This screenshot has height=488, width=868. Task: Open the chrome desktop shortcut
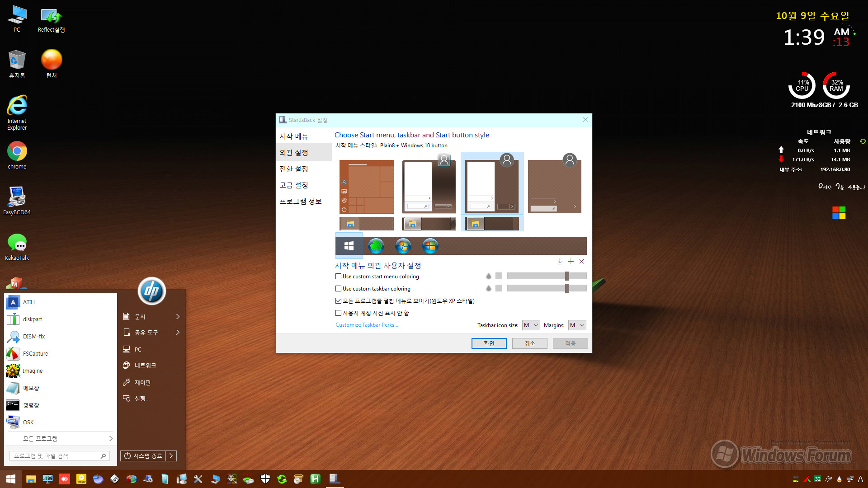click(17, 155)
